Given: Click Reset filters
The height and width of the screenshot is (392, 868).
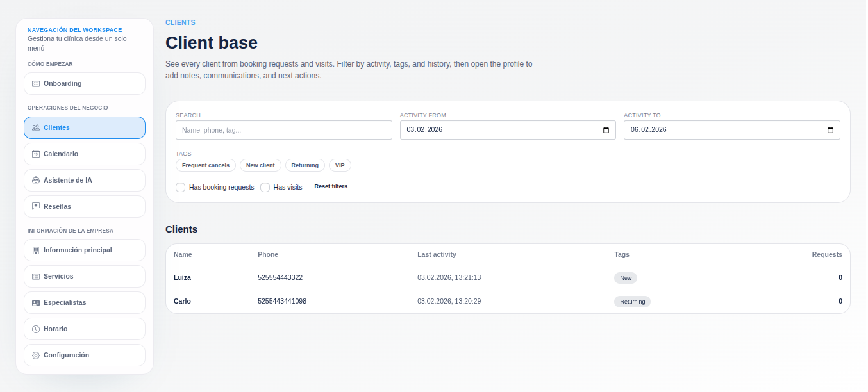Looking at the screenshot, I should [331, 186].
